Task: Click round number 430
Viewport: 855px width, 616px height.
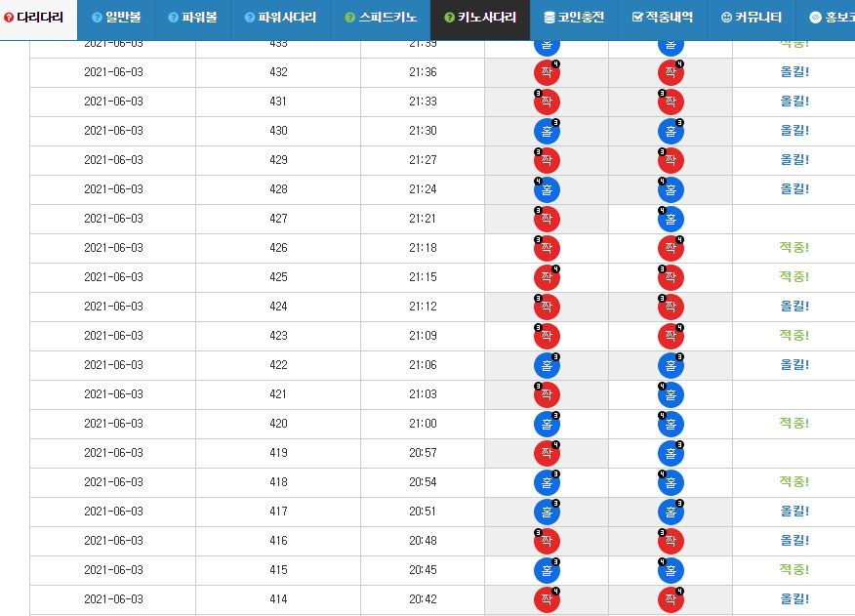Action: click(278, 131)
